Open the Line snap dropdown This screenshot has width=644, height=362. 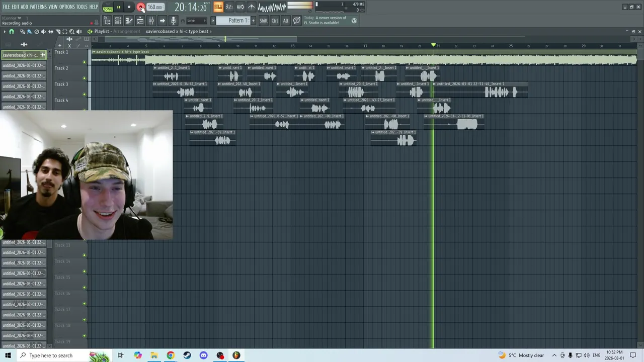click(x=196, y=21)
